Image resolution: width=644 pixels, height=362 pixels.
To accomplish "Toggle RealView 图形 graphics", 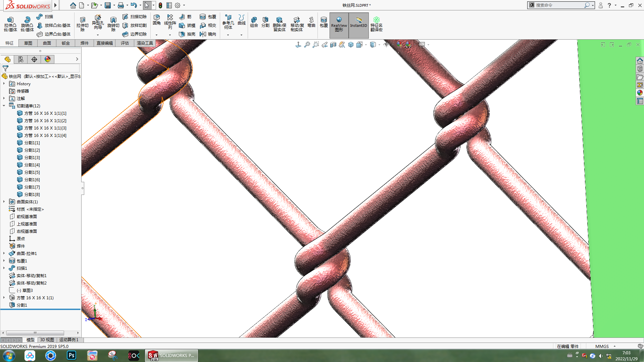I will [x=339, y=25].
